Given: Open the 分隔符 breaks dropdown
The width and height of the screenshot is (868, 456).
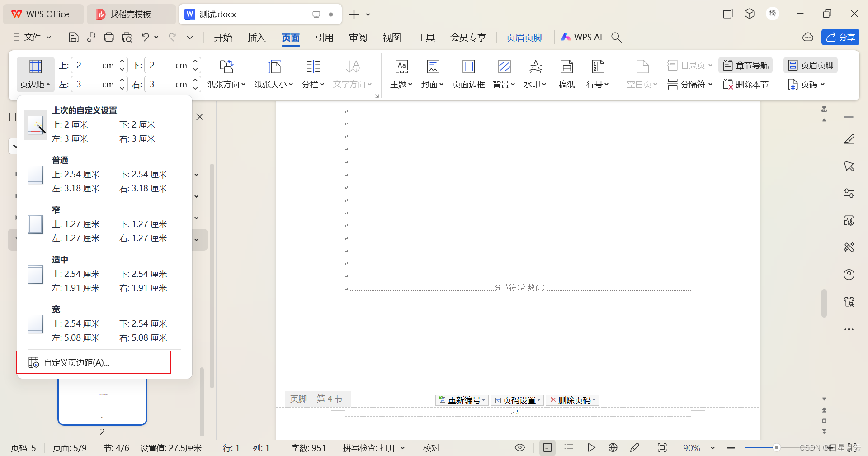Looking at the screenshot, I should coord(690,84).
